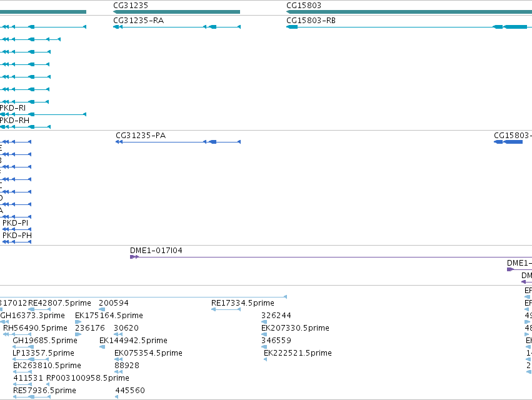Click the EK222521.5prime EST label
Image resolution: width=532 pixels, height=400 pixels.
[298, 353]
